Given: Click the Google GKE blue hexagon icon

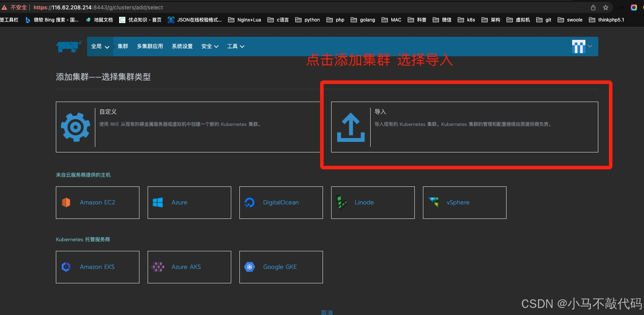Looking at the screenshot, I should 250,267.
